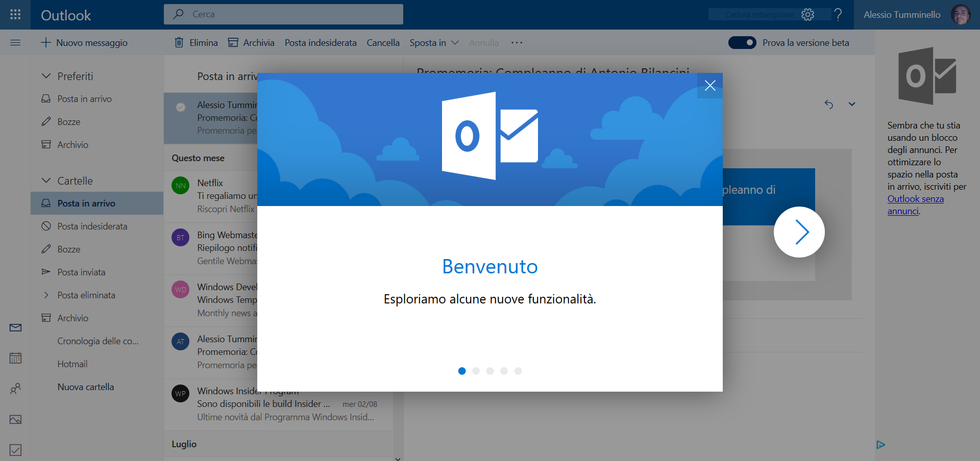The image size is (980, 461).
Task: Click the reply arrow icon
Action: 829,104
